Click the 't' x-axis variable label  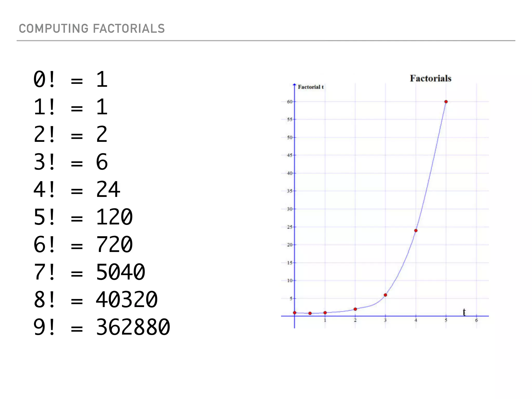tap(464, 312)
